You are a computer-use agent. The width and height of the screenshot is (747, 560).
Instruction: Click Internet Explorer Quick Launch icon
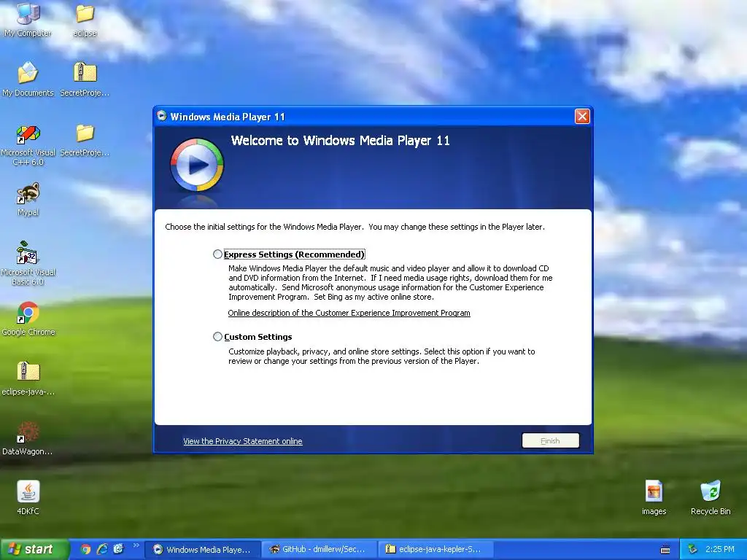pos(102,549)
